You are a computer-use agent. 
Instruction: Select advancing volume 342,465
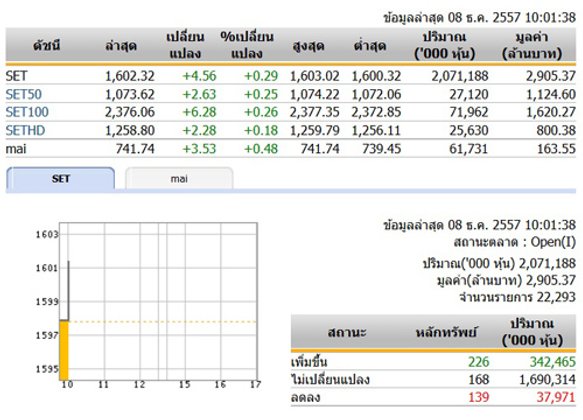[553, 362]
